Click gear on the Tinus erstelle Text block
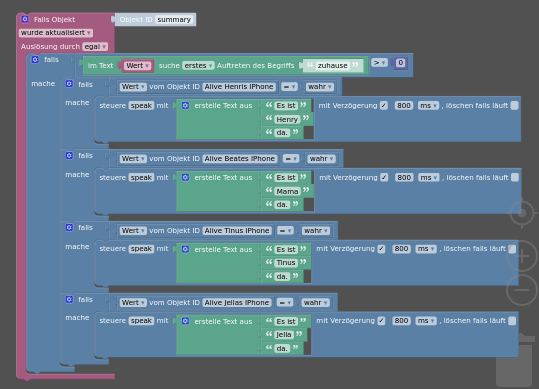The width and height of the screenshot is (539, 389). pos(185,249)
